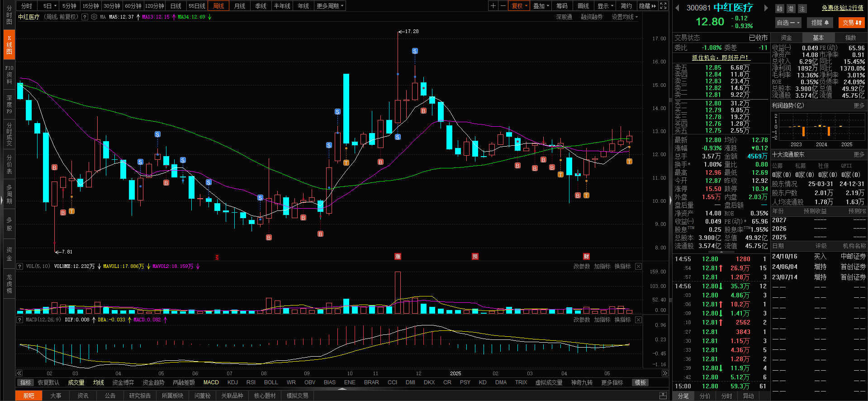Select 指数 tab in right panel
The image size is (868, 401).
pos(850,38)
